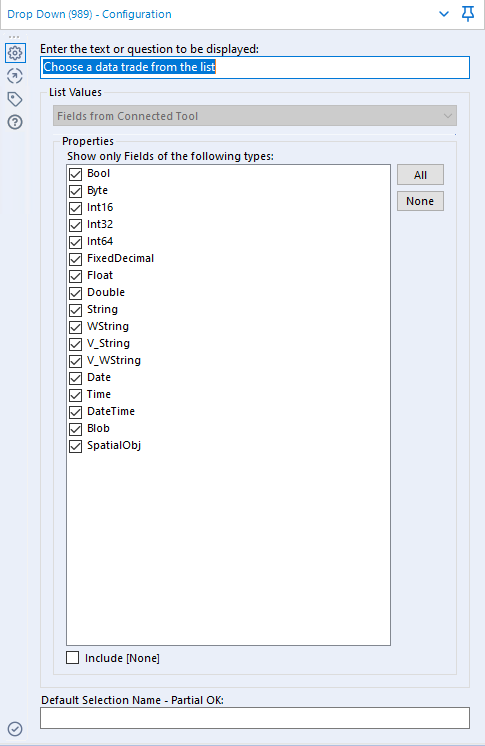Click the apply checkmark icon
Screen dimensions: 485x746
(15, 728)
